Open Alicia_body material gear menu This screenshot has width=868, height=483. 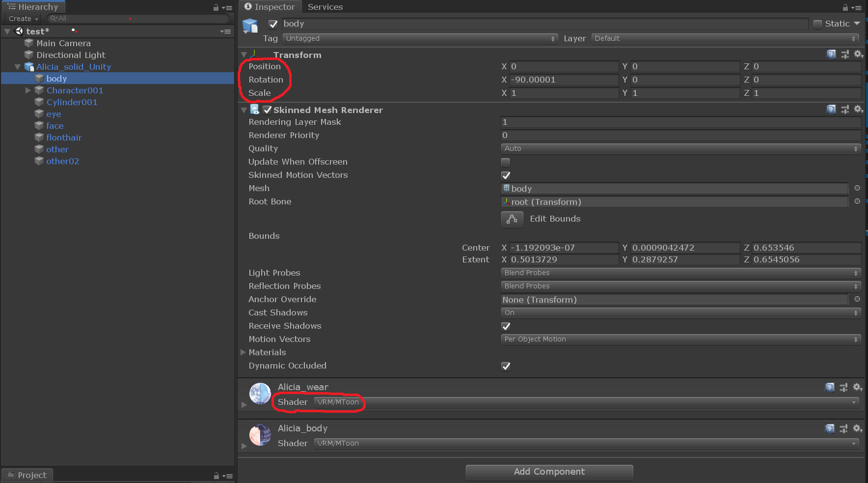point(857,429)
